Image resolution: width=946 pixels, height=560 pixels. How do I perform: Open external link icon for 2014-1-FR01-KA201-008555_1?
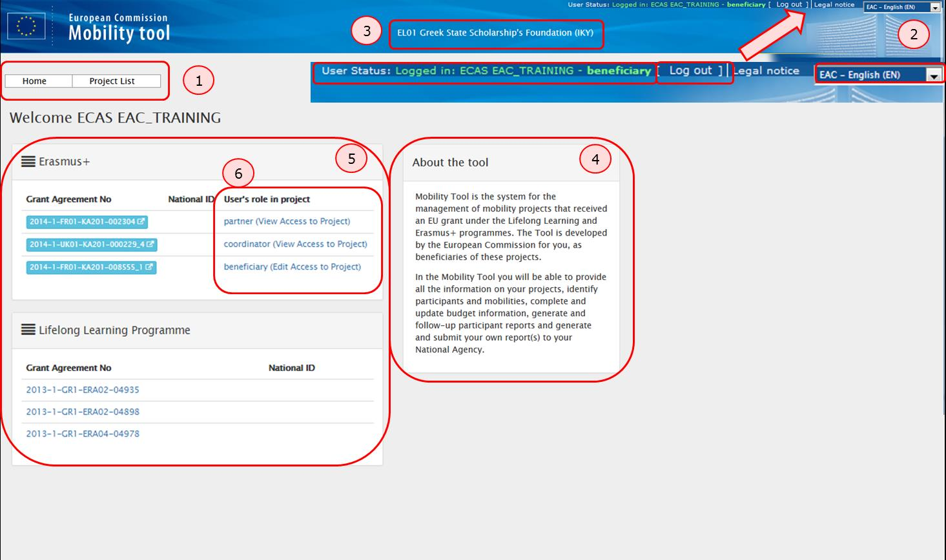pyautogui.click(x=149, y=267)
